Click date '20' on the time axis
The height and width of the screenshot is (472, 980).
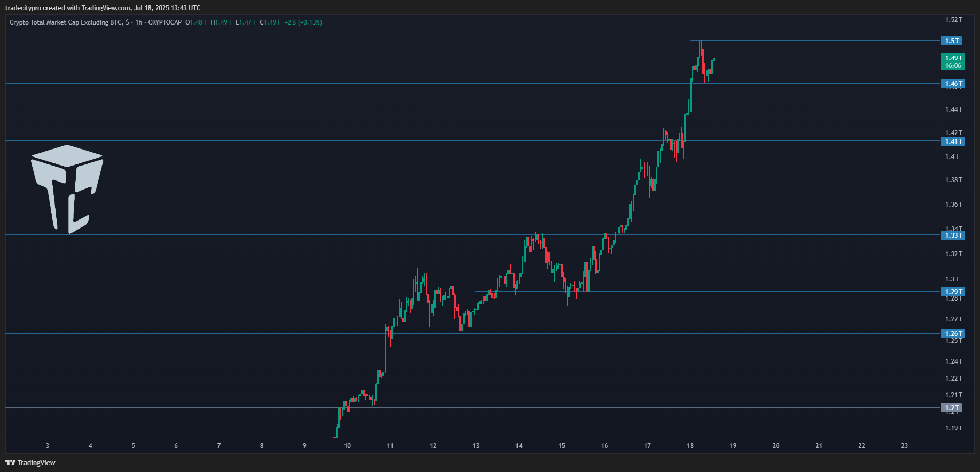[776, 446]
